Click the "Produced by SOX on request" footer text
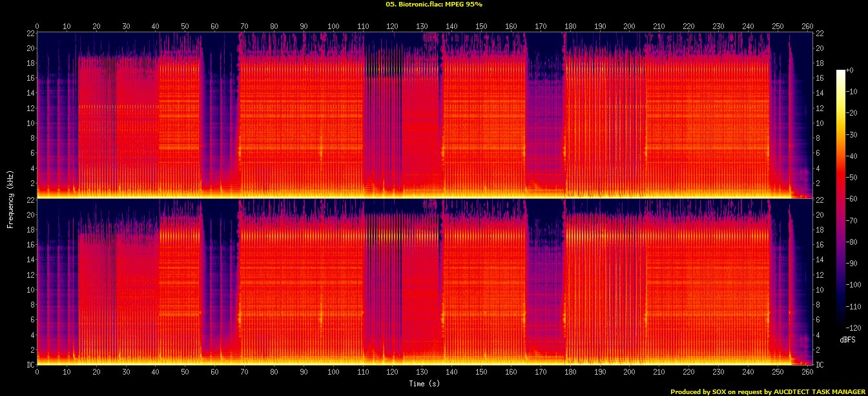This screenshot has height=396, width=868. (x=718, y=391)
